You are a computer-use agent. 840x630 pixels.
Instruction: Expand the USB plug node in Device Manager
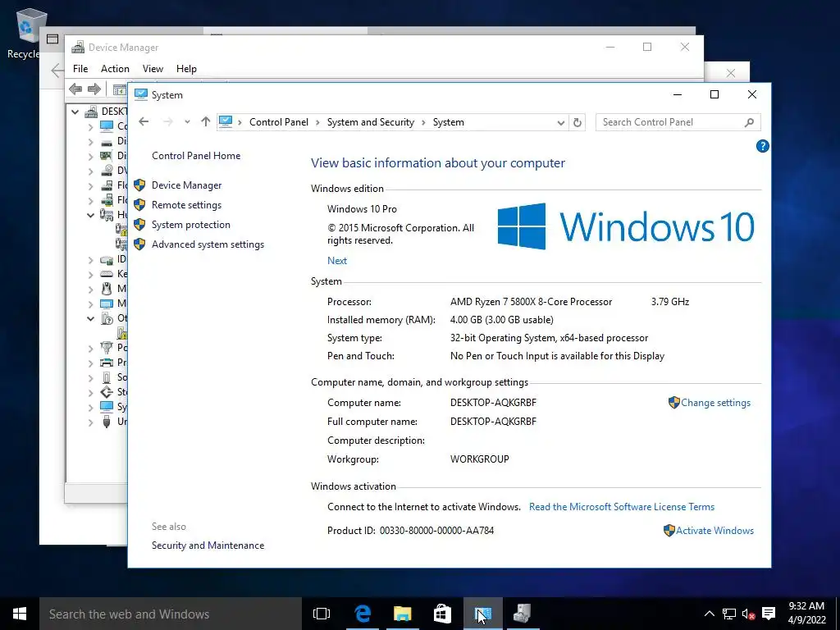point(90,422)
